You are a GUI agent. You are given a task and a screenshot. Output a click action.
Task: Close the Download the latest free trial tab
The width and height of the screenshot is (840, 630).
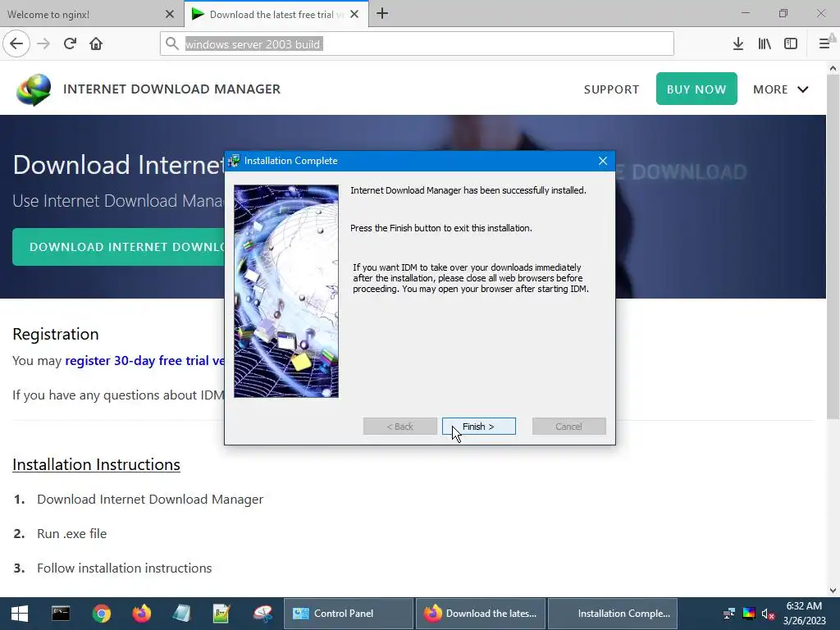[x=354, y=14]
